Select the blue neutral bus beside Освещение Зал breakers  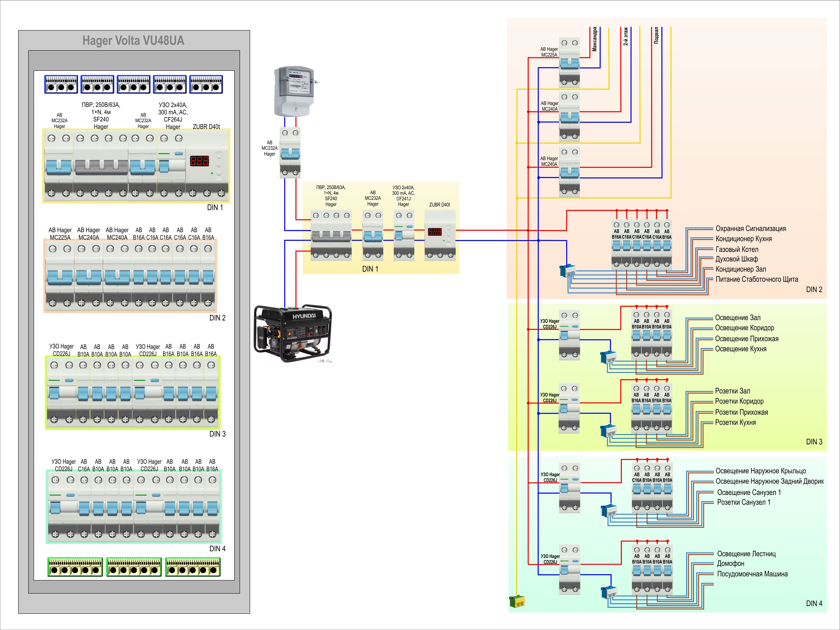pyautogui.click(x=608, y=357)
